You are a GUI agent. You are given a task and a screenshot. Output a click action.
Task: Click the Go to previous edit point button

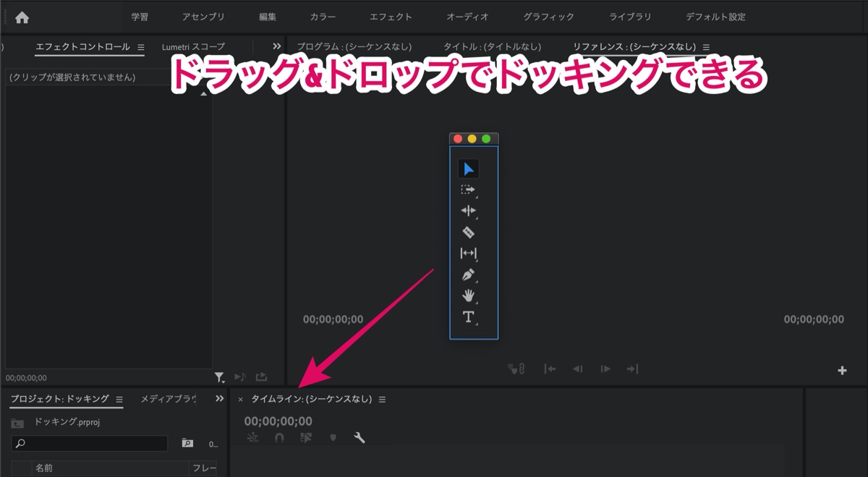point(550,369)
